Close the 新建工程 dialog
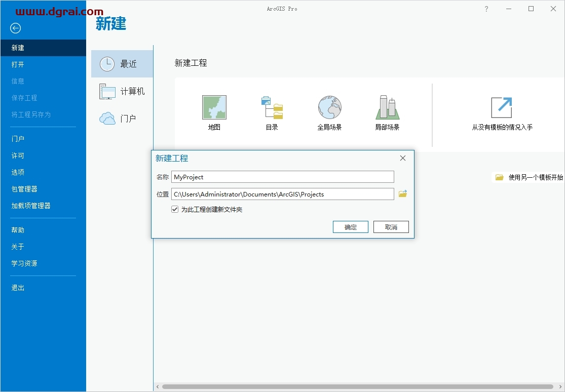The image size is (565, 392). (x=403, y=158)
